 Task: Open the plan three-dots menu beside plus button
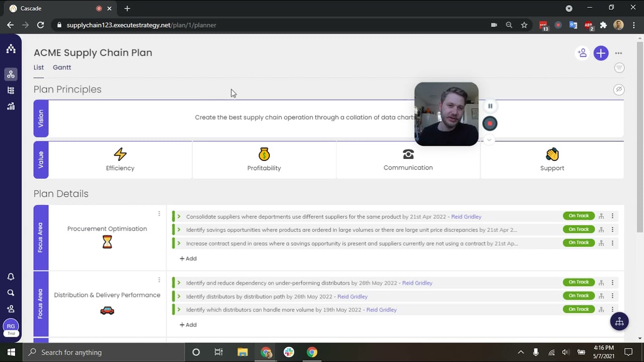pos(618,53)
